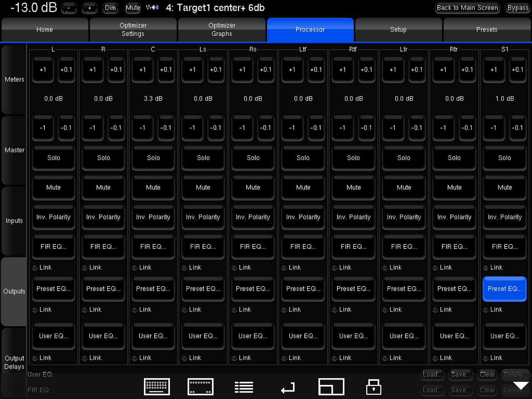Click the padlock lock icon

[x=374, y=387]
